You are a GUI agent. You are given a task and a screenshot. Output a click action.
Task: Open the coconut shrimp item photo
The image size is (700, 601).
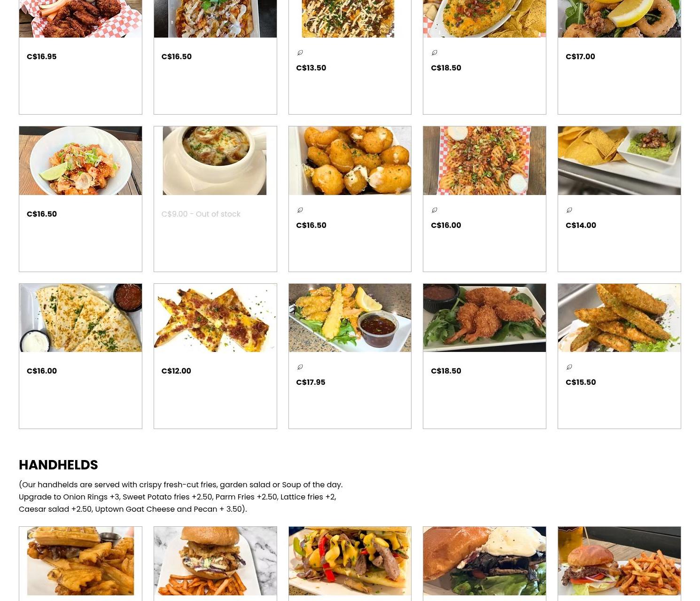[484, 318]
